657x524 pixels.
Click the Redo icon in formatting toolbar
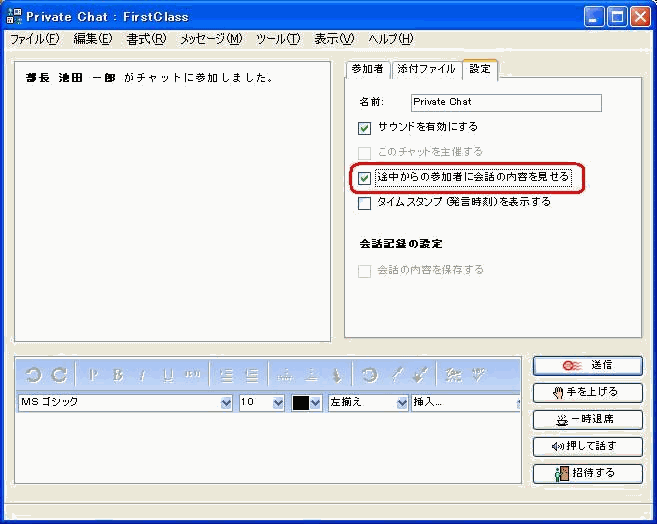click(59, 375)
